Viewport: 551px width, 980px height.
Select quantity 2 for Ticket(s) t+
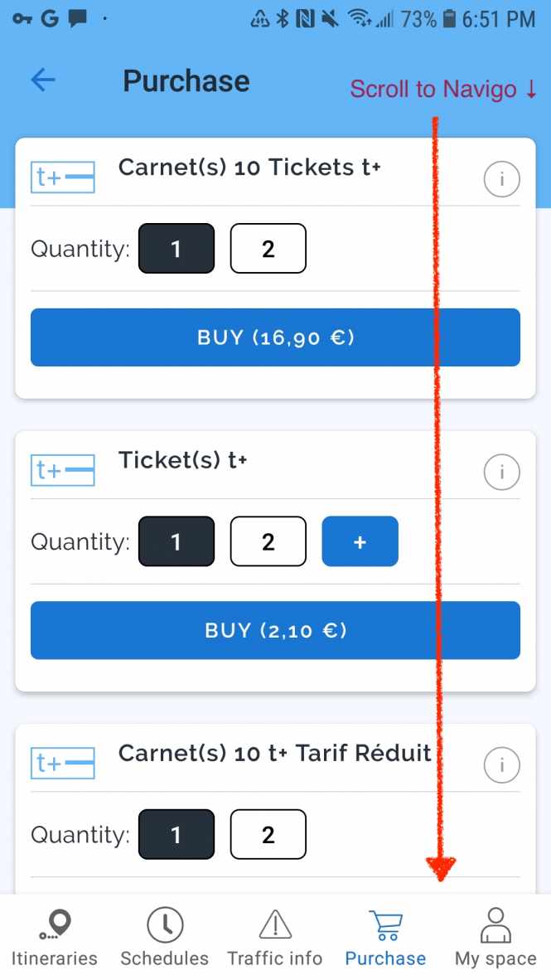click(x=268, y=541)
